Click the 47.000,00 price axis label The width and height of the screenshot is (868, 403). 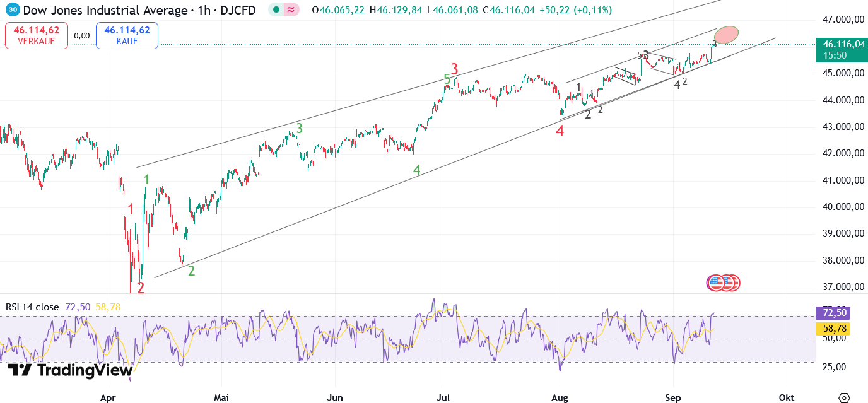point(843,20)
